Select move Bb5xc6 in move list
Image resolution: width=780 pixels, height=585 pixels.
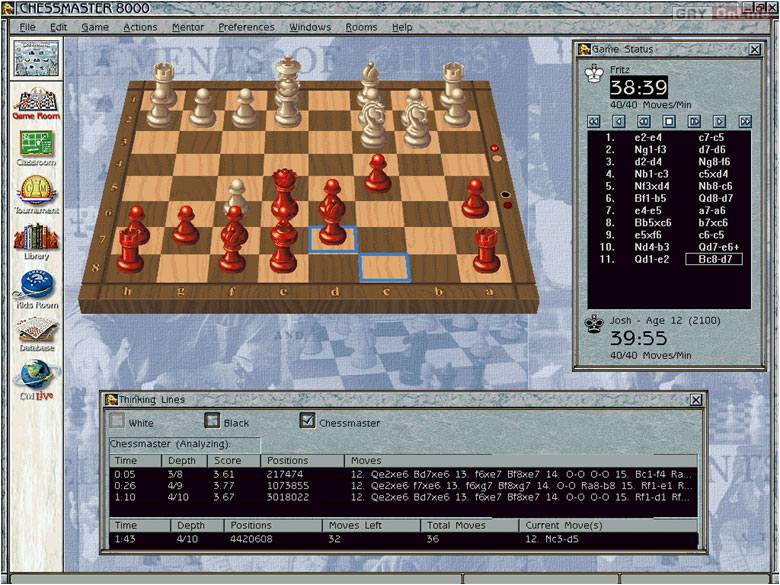click(653, 223)
